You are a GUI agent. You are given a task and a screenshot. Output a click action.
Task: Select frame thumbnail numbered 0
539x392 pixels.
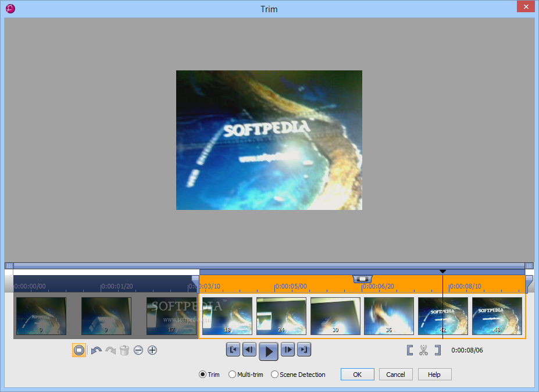click(41, 316)
